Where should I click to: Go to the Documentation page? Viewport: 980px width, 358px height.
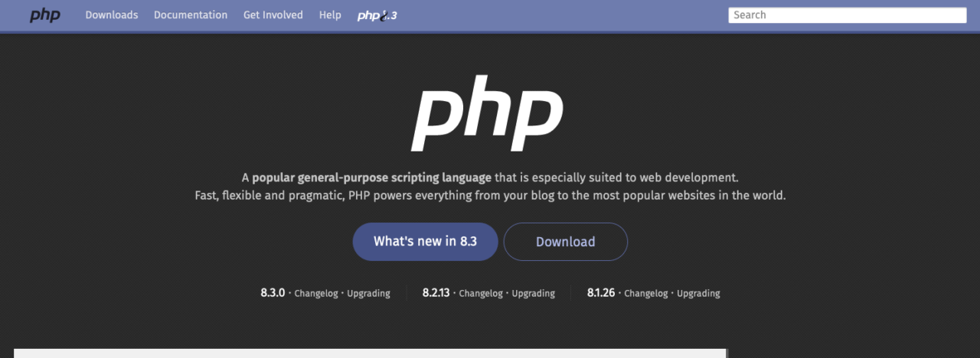coord(191,15)
